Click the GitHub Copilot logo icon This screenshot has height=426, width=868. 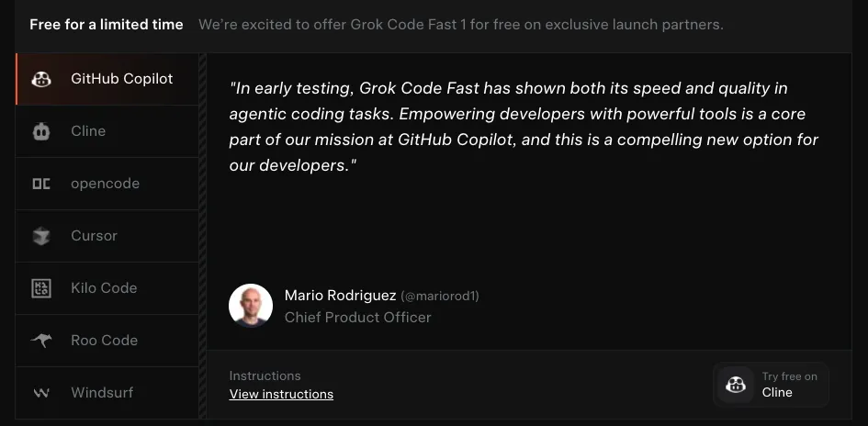(41, 79)
